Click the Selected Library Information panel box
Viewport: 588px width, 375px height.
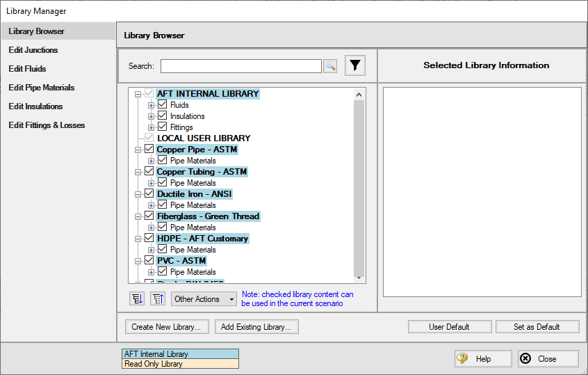(x=482, y=192)
